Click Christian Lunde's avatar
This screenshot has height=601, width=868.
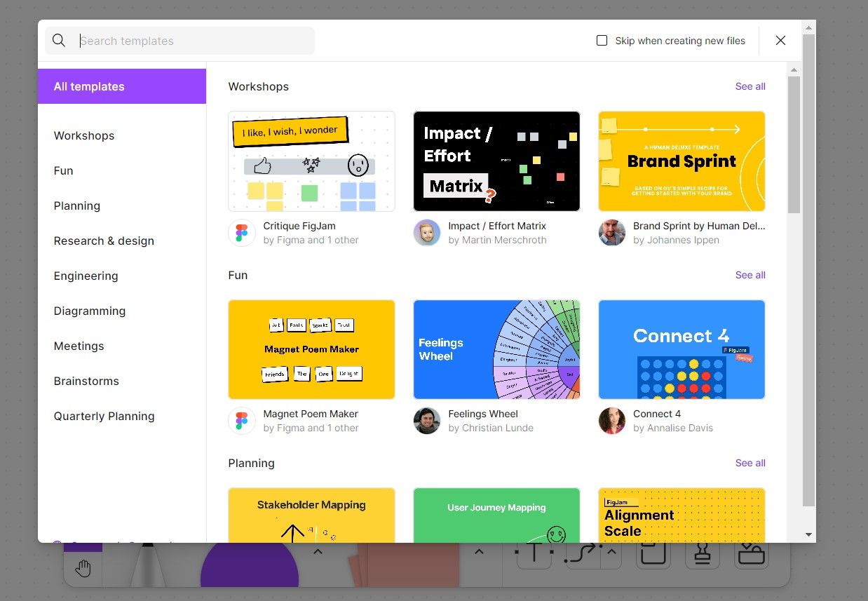point(427,421)
